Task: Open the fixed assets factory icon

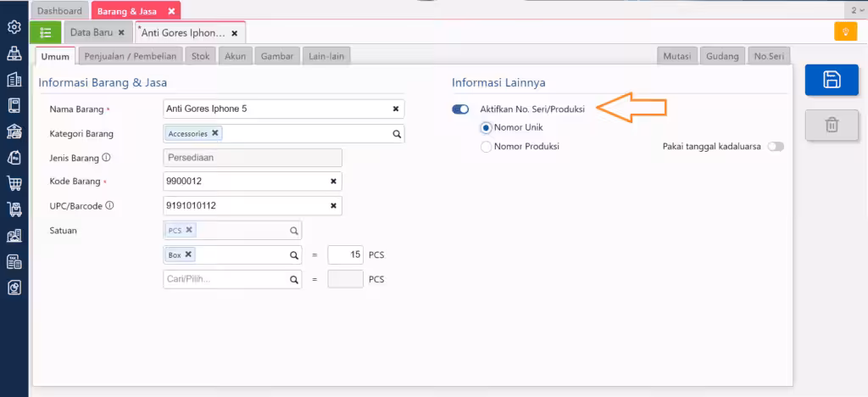Action: pos(14,235)
